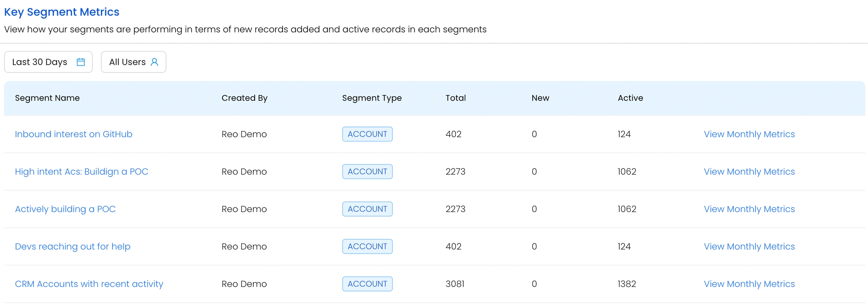Select the Actively building a POC segment

click(65, 209)
